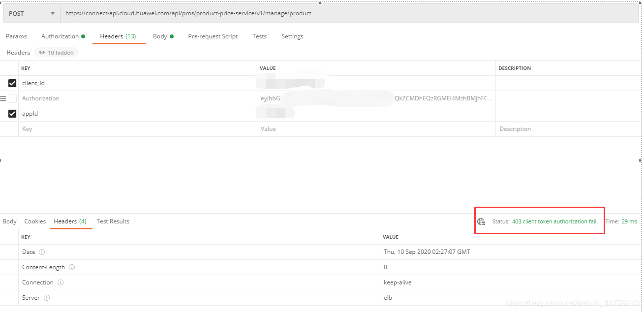Viewport: 644px width, 312px height.
Task: Uncheck the appId header checkbox
Action: pos(12,114)
